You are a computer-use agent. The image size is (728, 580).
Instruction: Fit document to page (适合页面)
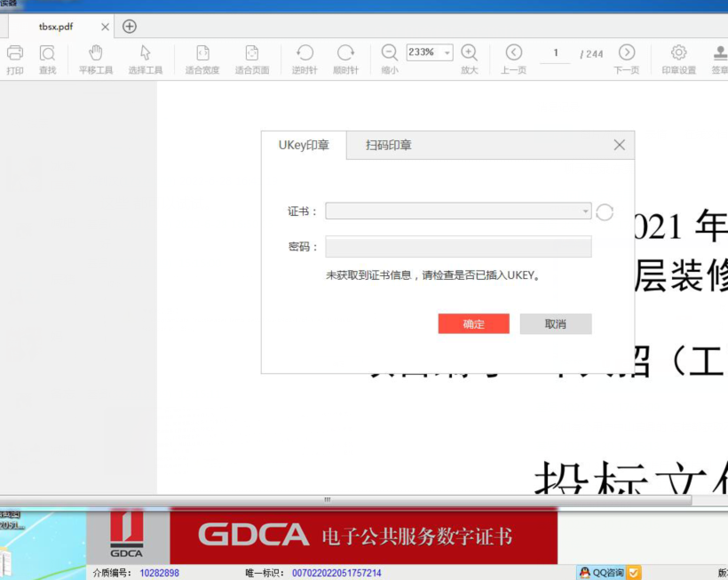coord(252,54)
